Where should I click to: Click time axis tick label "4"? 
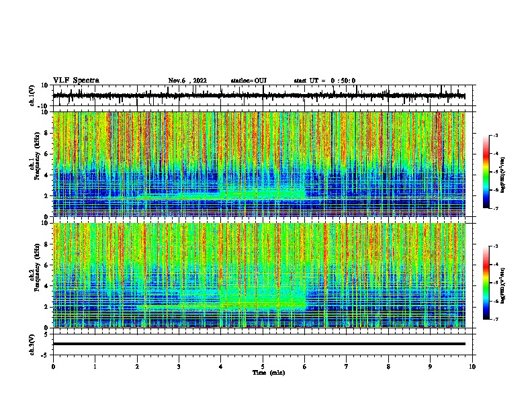[x=221, y=367]
